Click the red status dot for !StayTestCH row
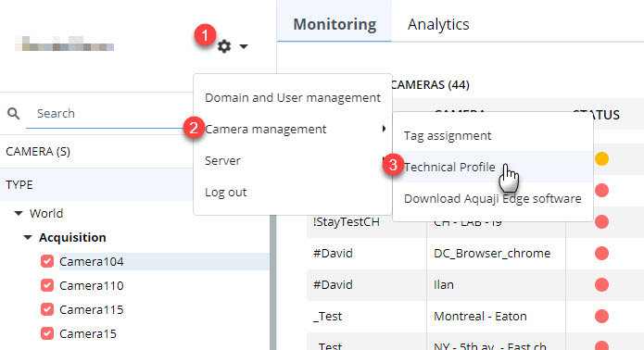The image size is (644, 350). tap(601, 222)
